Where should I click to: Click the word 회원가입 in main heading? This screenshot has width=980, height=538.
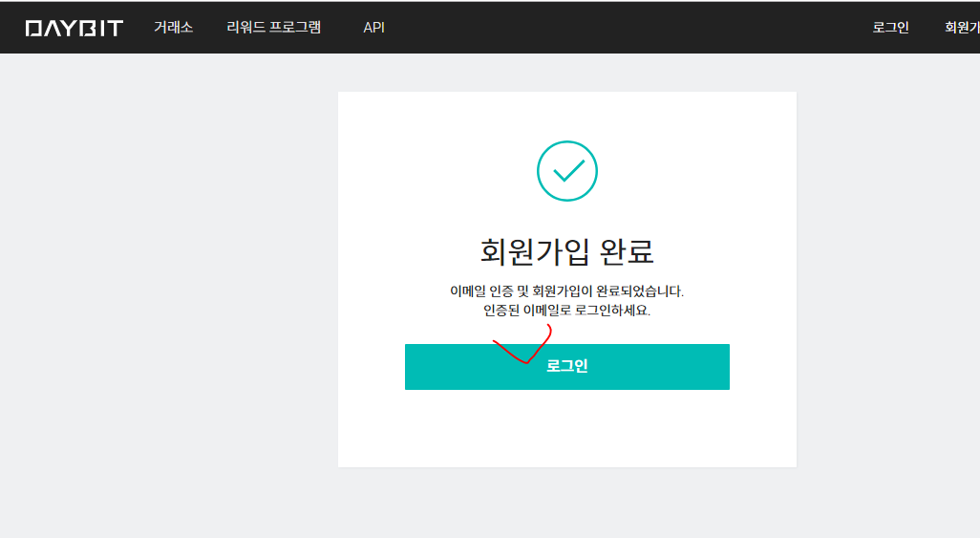click(534, 251)
